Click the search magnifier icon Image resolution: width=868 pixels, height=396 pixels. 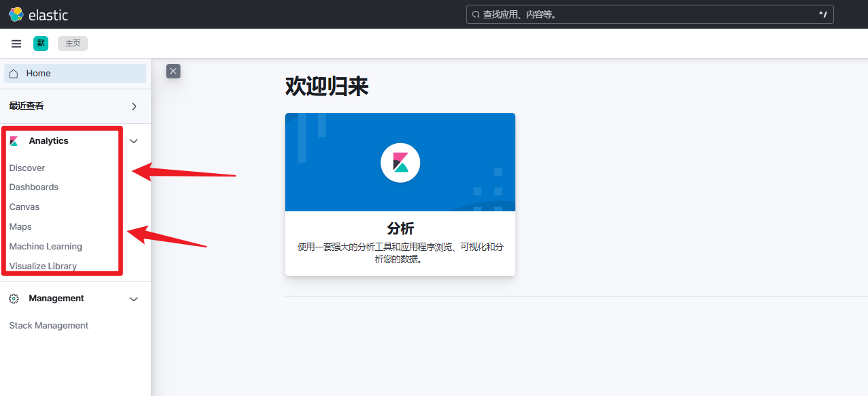tap(476, 14)
